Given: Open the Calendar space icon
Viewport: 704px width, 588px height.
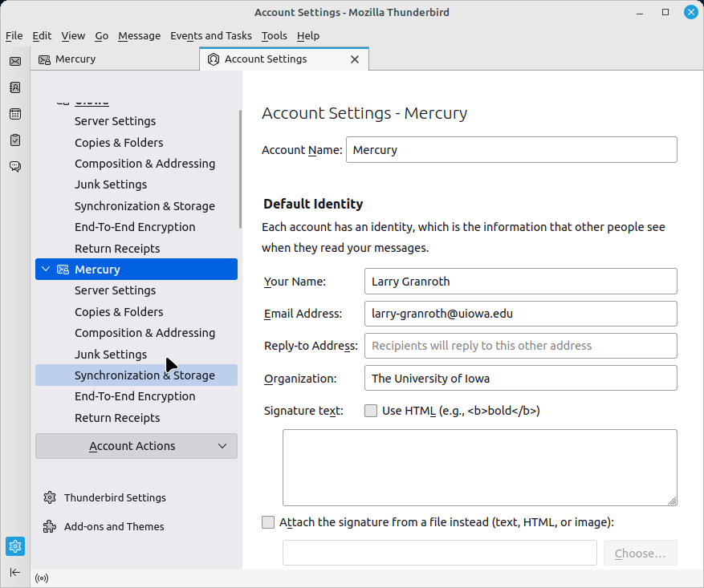Looking at the screenshot, I should 15,114.
